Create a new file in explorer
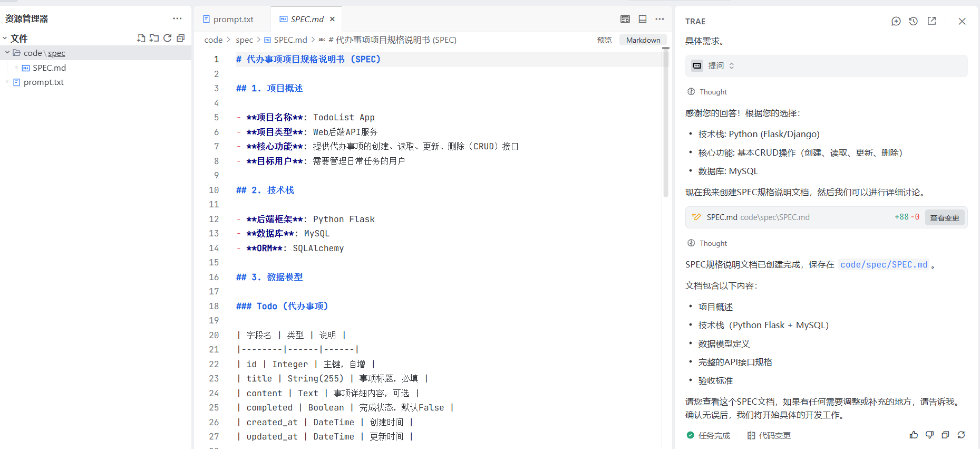This screenshot has height=449, width=980. (141, 38)
